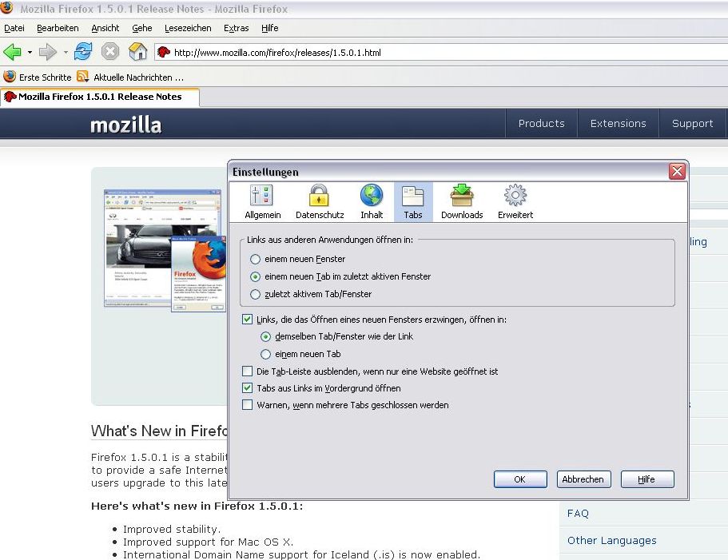
Task: Select the Tabs settings pane
Action: (x=413, y=202)
